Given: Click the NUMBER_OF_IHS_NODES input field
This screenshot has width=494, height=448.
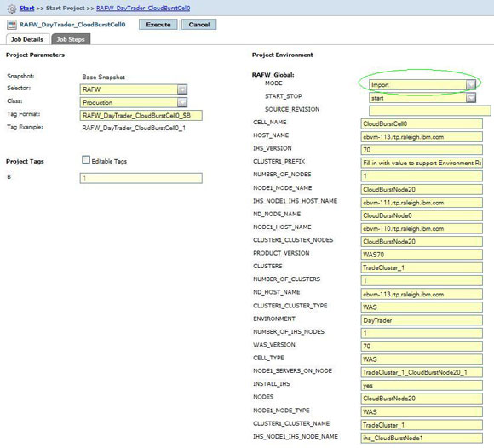Looking at the screenshot, I should 422,333.
